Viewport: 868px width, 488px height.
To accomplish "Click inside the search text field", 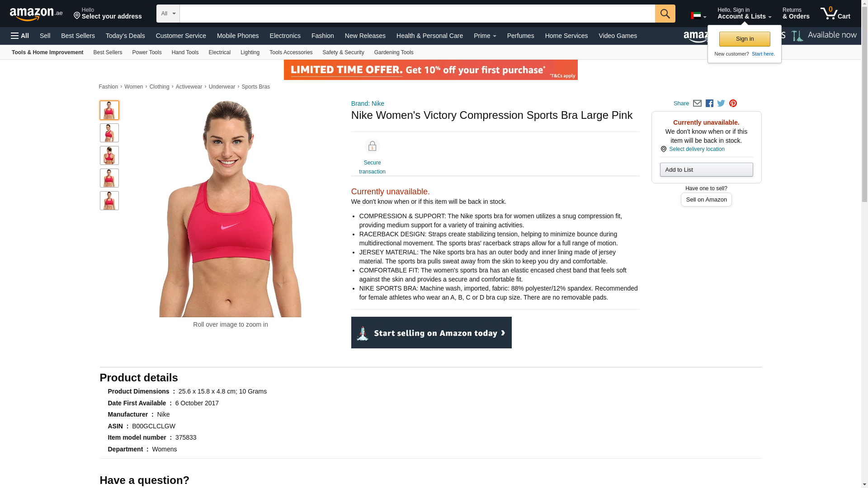I will pyautogui.click(x=417, y=14).
